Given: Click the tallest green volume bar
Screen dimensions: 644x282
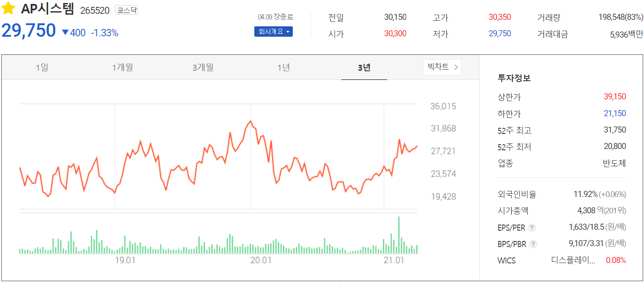Looking at the screenshot, I should click(398, 234).
